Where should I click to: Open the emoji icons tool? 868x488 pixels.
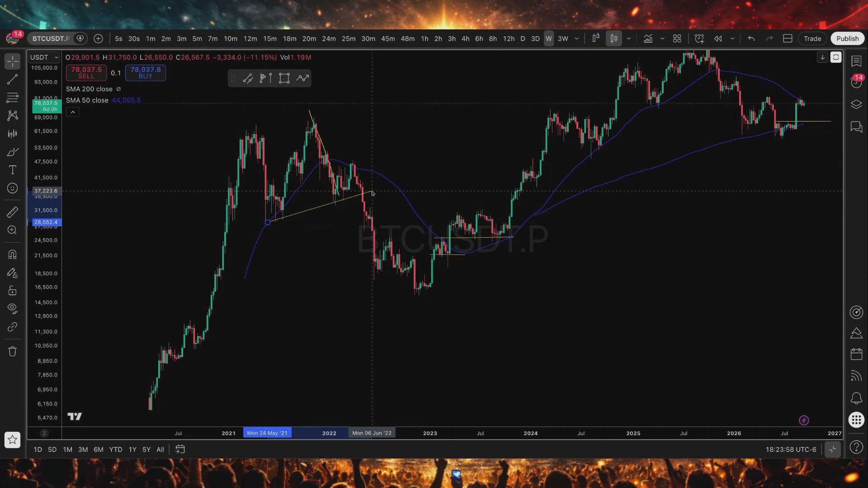[x=13, y=188]
